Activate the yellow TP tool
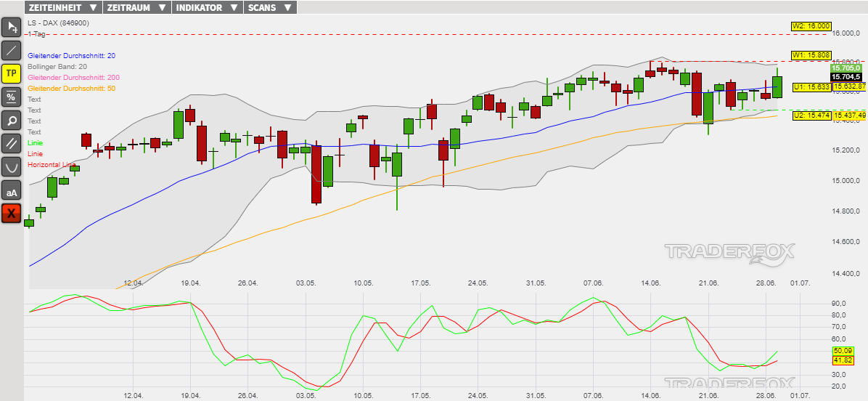868x401 pixels. pyautogui.click(x=12, y=73)
